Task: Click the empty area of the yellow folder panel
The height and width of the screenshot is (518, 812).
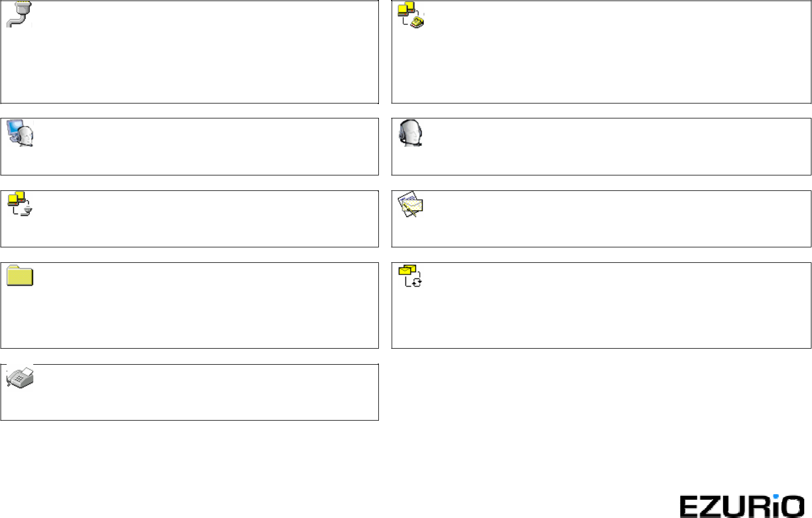Action: click(x=190, y=305)
